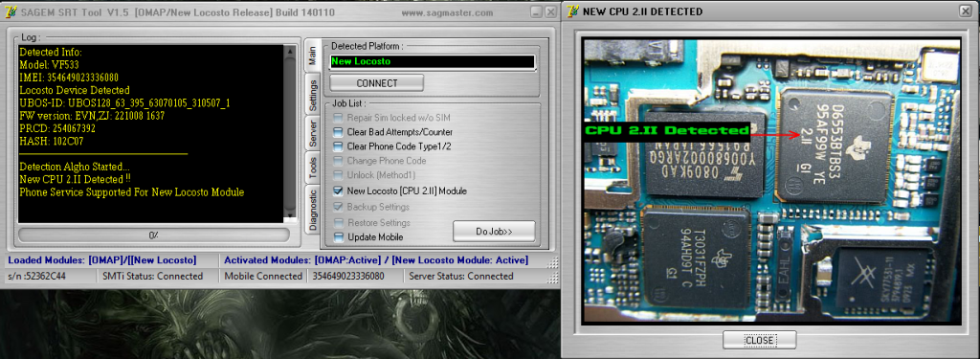Minimize the SAGEM SRT Tool window
This screenshot has width=980, height=359.
click(x=537, y=11)
